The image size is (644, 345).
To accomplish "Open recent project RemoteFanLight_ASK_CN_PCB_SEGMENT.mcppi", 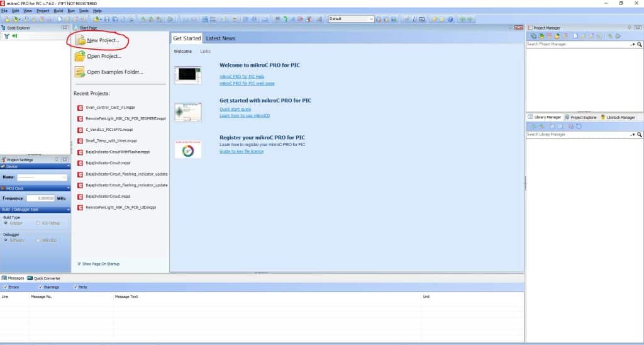I will [126, 118].
